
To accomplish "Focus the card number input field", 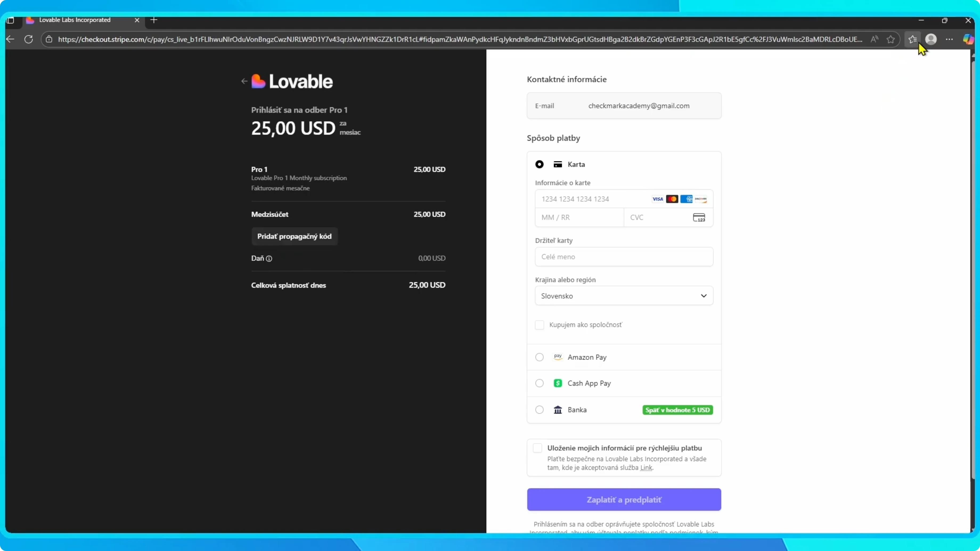I will pos(624,199).
